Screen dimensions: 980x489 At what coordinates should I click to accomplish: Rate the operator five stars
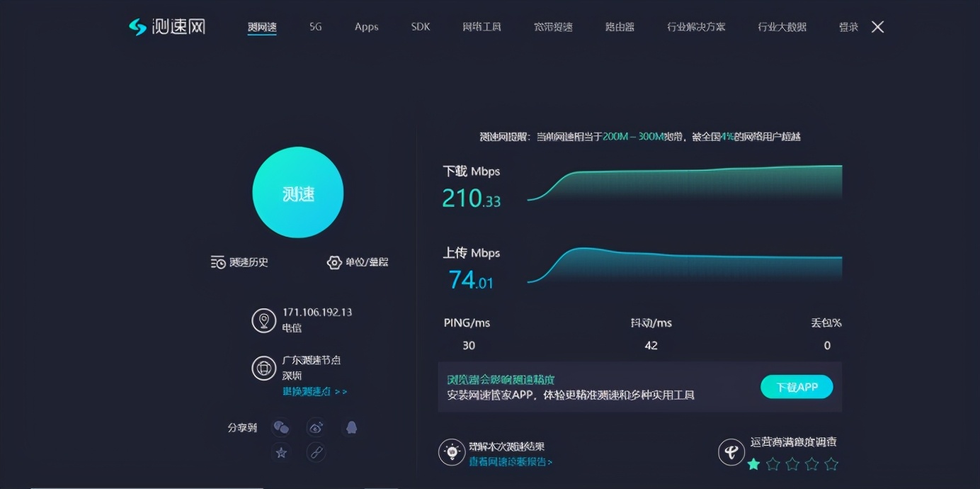(x=831, y=464)
